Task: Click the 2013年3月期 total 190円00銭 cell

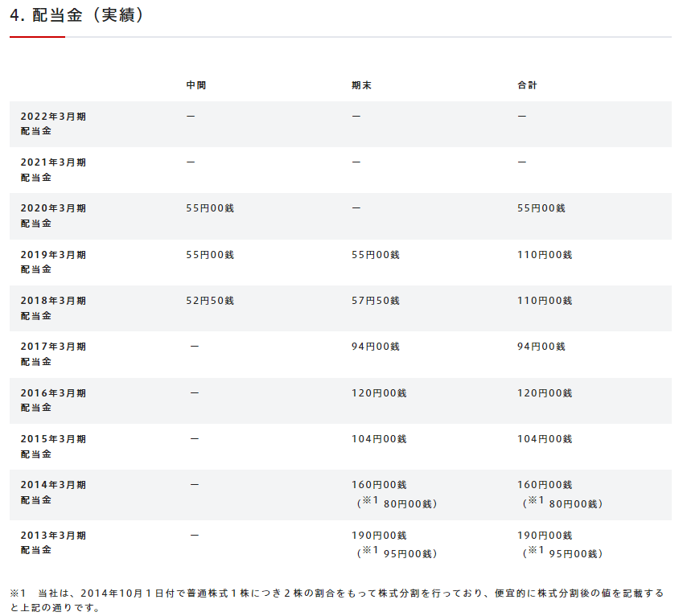Action: click(x=545, y=536)
